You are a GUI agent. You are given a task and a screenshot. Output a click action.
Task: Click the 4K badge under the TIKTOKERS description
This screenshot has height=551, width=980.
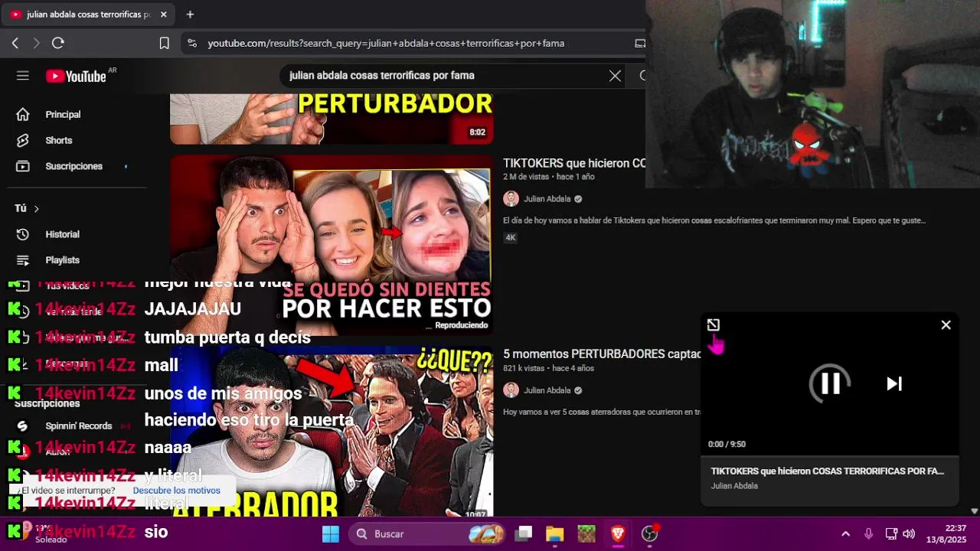pyautogui.click(x=511, y=237)
